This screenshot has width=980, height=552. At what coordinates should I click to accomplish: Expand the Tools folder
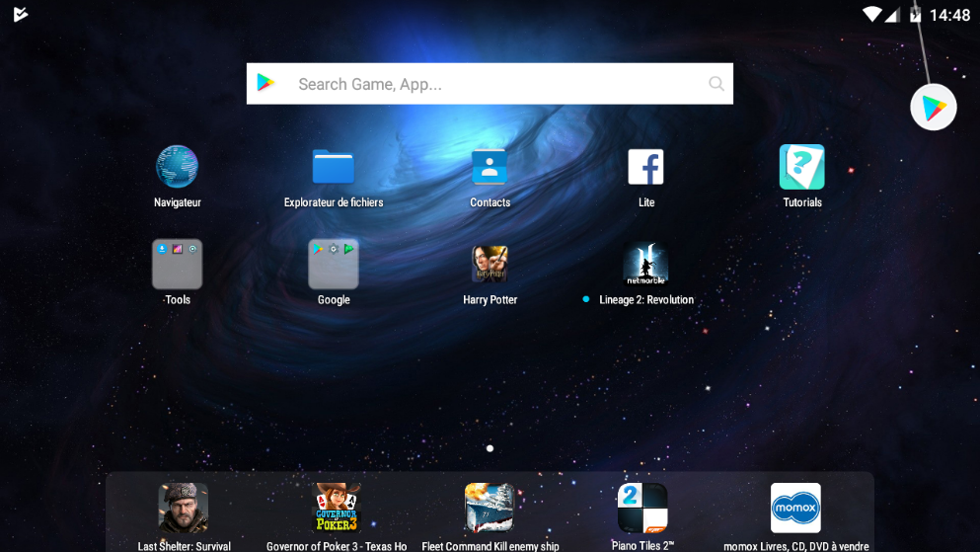[178, 265]
